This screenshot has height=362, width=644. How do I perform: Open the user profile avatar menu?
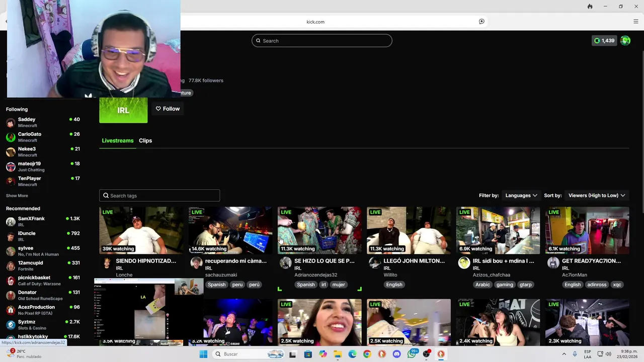pos(625,41)
